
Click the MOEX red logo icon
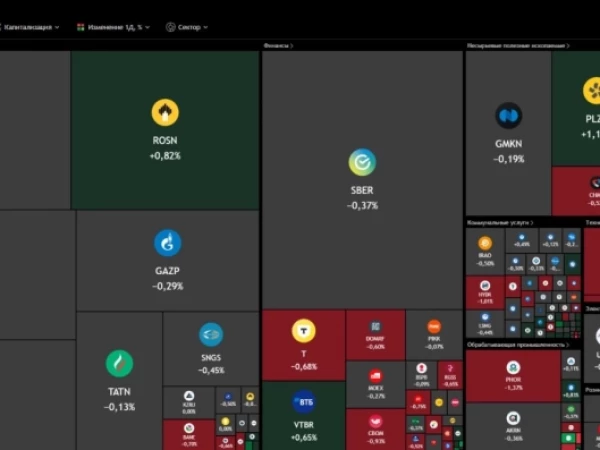(375, 376)
